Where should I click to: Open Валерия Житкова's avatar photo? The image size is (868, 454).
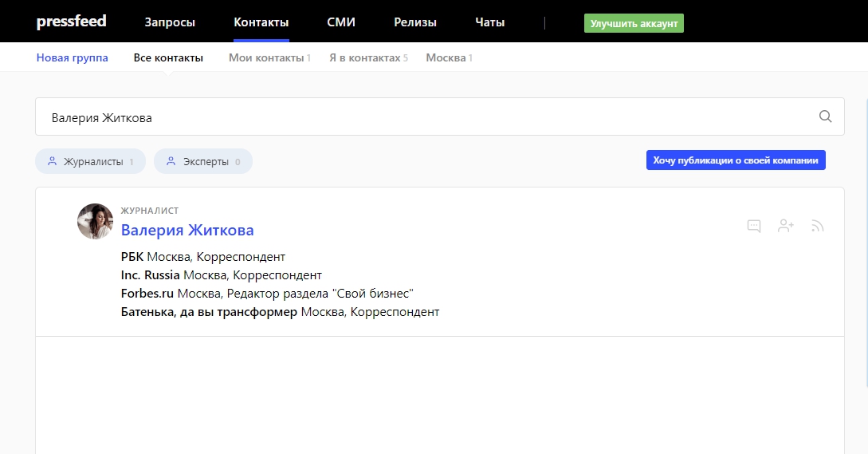95,221
